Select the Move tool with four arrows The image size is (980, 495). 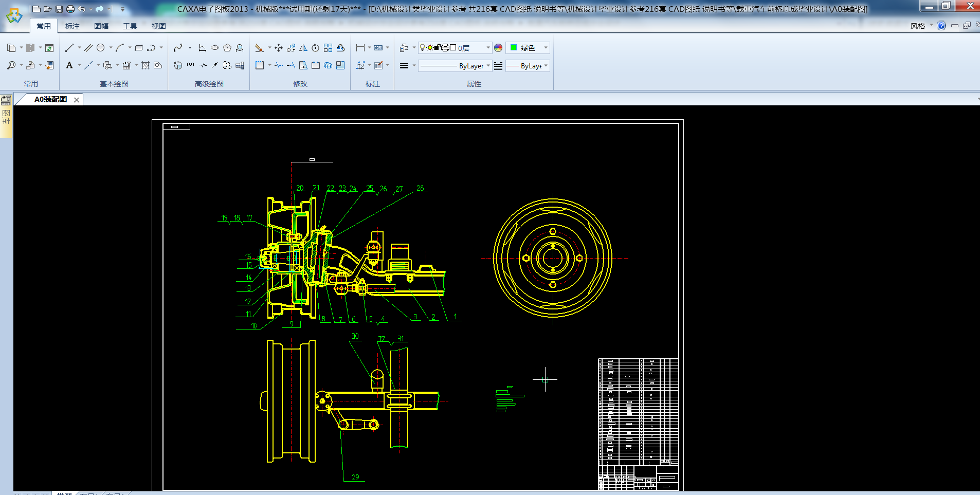coord(279,48)
